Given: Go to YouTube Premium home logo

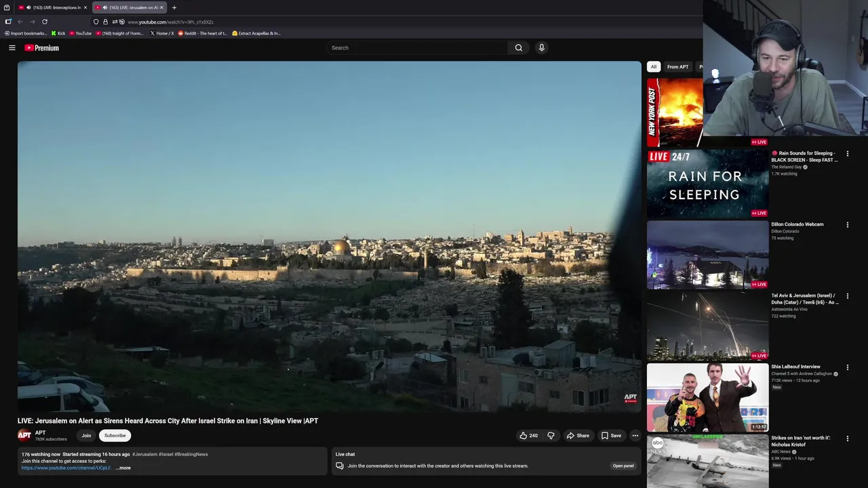Looking at the screenshot, I should pyautogui.click(x=41, y=47).
